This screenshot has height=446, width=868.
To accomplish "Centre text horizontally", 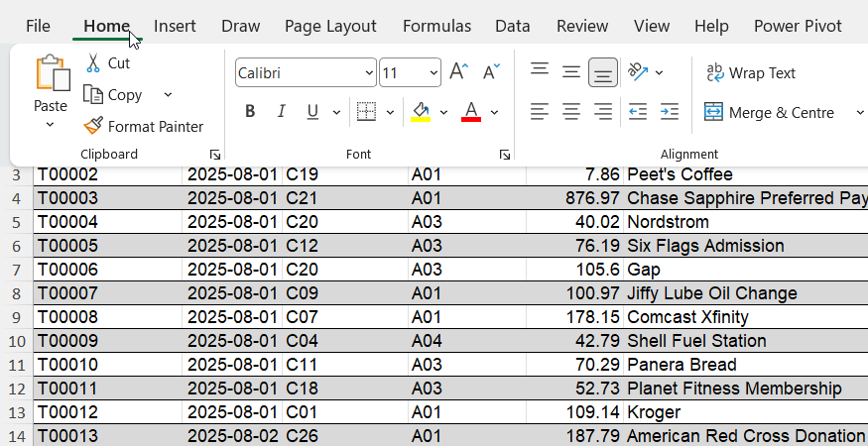I will pos(571,112).
